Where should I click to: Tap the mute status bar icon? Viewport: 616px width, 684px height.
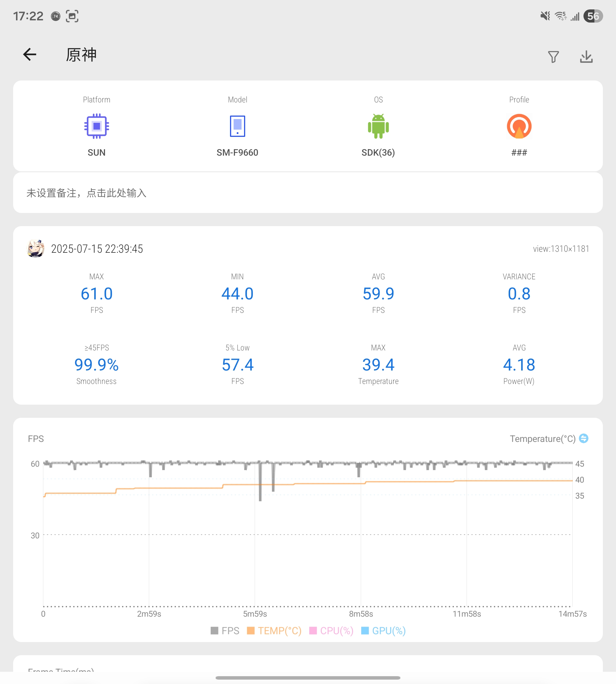pos(545,16)
